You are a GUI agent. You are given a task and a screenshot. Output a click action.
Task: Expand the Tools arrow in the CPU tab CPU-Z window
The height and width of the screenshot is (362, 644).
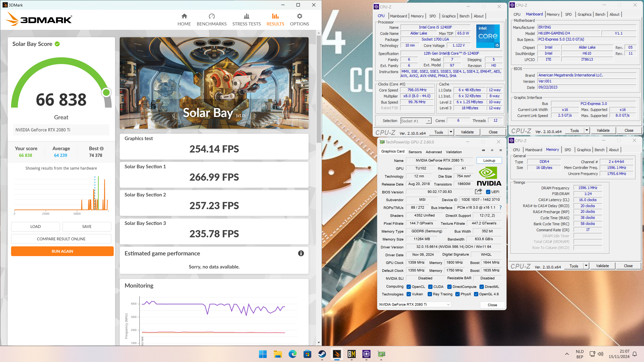pos(451,132)
